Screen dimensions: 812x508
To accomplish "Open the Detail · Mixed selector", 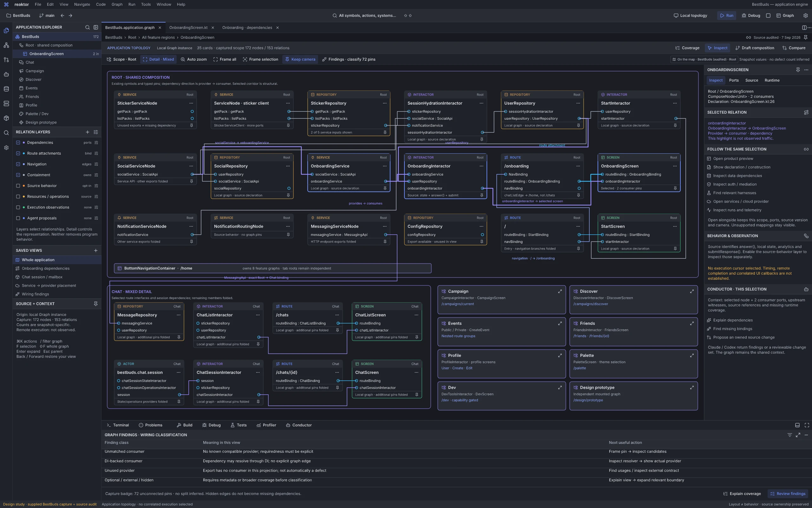I will 158,59.
